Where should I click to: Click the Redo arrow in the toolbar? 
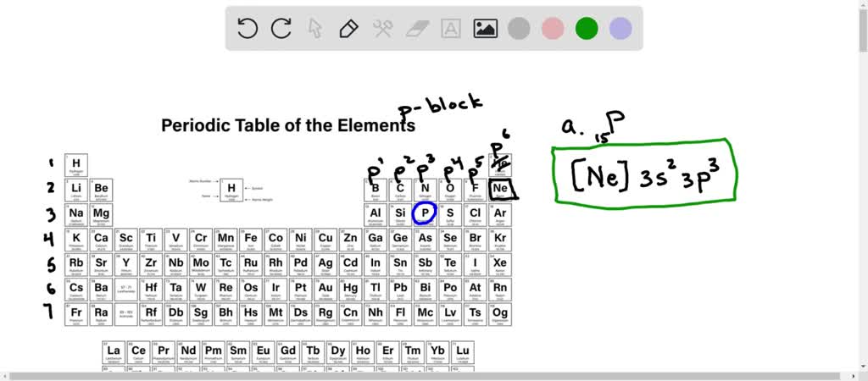click(281, 29)
